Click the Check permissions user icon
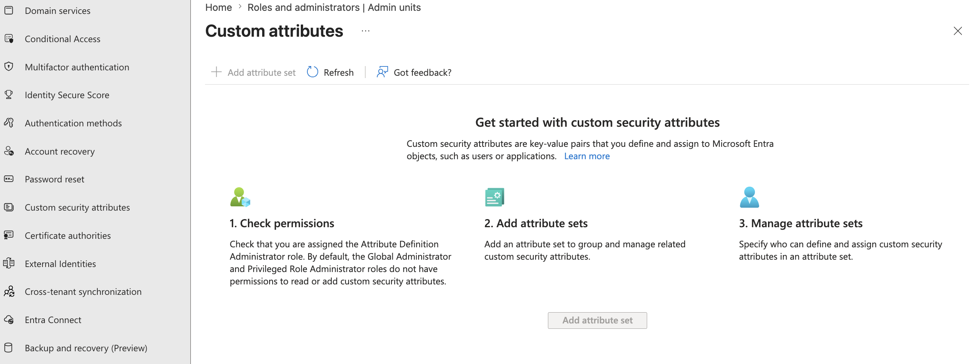The height and width of the screenshot is (364, 980). tap(240, 197)
